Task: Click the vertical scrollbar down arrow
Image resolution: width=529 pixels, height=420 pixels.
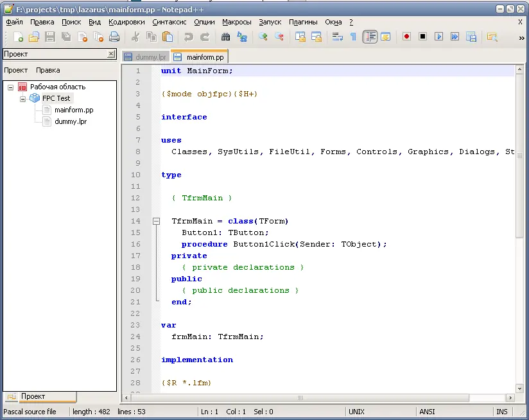Action: [519, 389]
